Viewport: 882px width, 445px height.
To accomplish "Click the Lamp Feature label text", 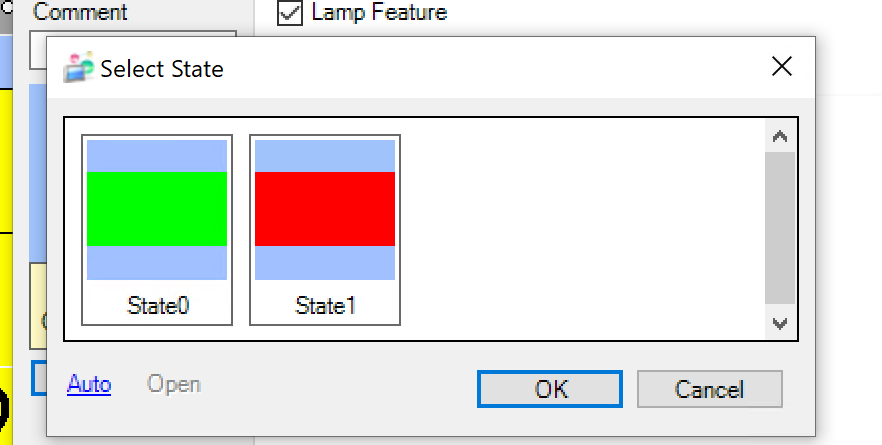I will [x=379, y=13].
